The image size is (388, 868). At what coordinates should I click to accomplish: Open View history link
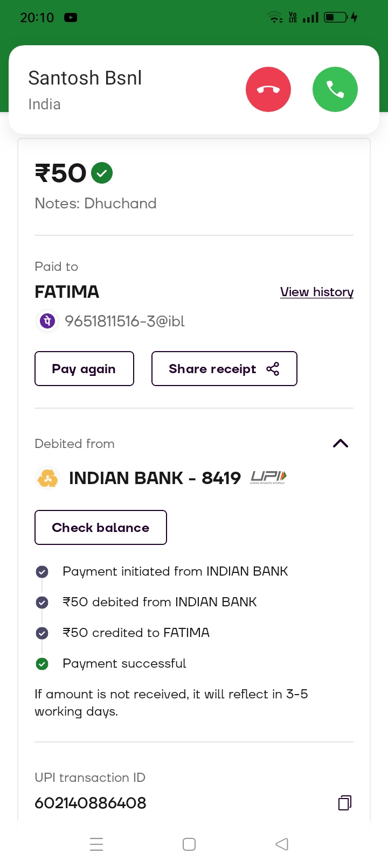(x=317, y=292)
